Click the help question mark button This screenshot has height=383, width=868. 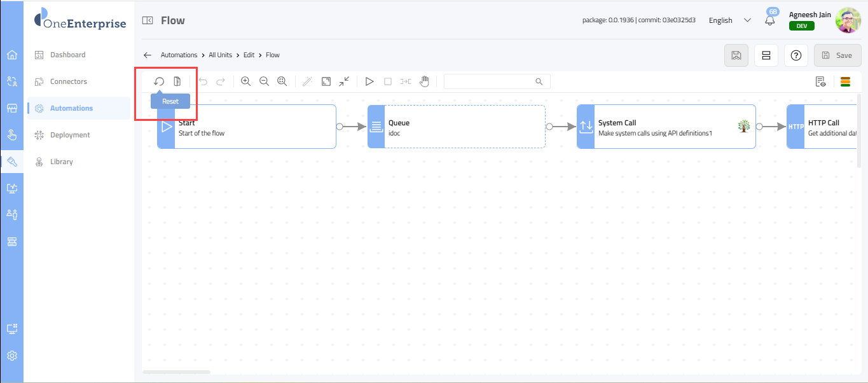pyautogui.click(x=796, y=55)
